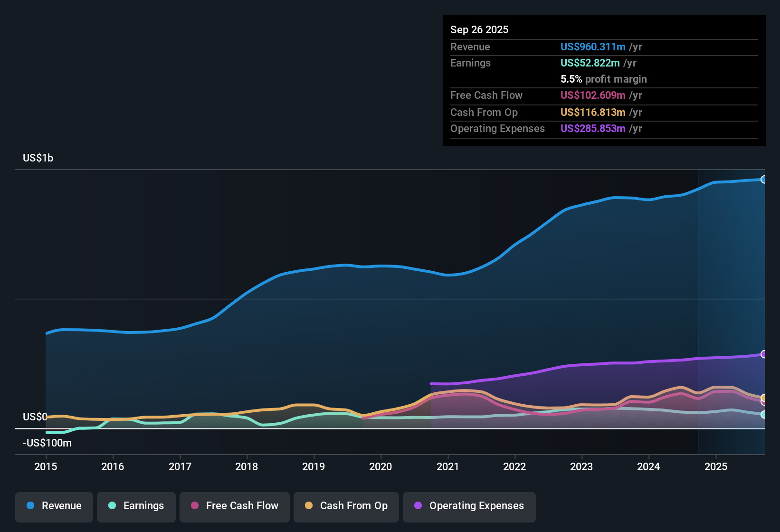This screenshot has width=780, height=532.
Task: Click the 2021 x-axis label
Action: click(x=448, y=467)
